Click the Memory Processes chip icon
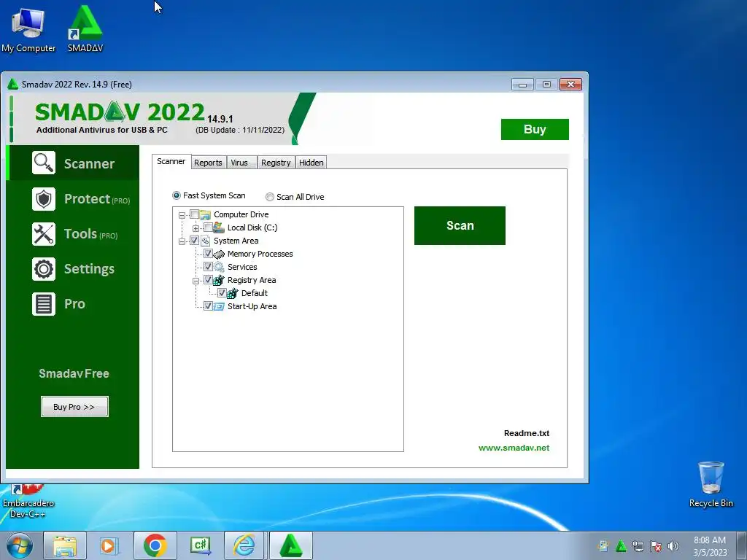 tap(219, 254)
